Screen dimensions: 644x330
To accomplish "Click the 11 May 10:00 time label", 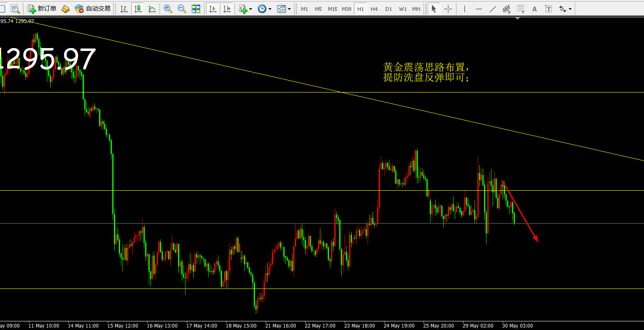I will (x=44, y=326).
